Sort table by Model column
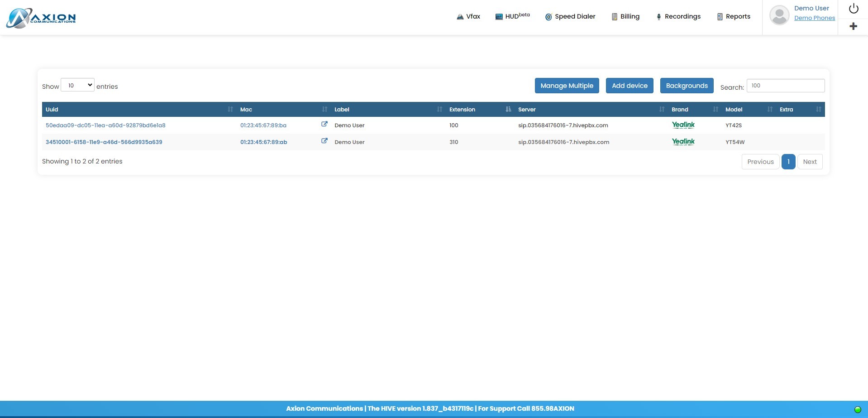 point(749,109)
